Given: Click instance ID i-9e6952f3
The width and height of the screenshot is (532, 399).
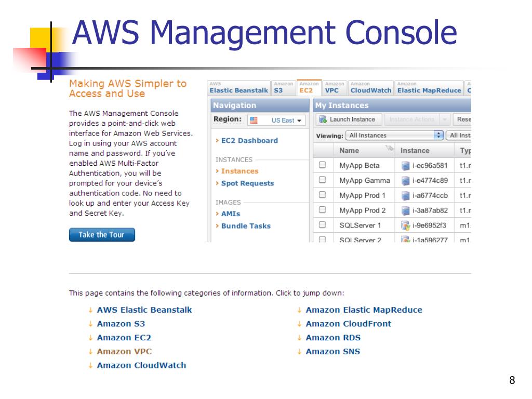Looking at the screenshot, I should coord(430,225).
